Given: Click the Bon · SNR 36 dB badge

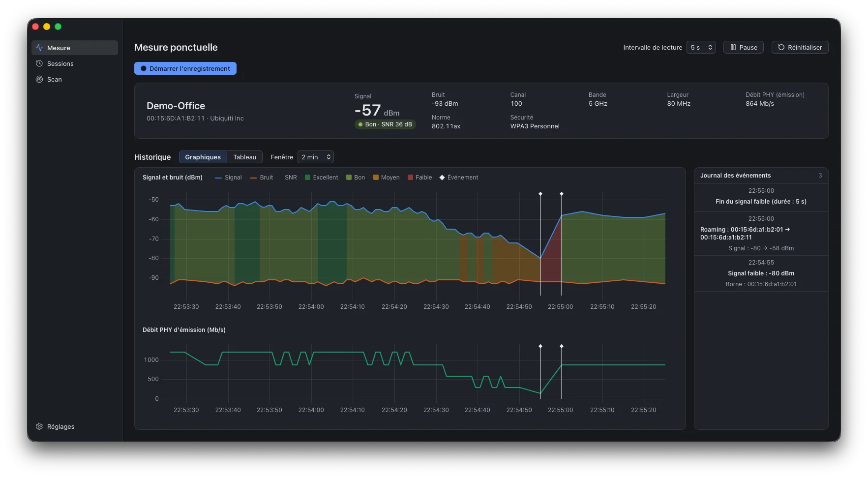Looking at the screenshot, I should [385, 124].
